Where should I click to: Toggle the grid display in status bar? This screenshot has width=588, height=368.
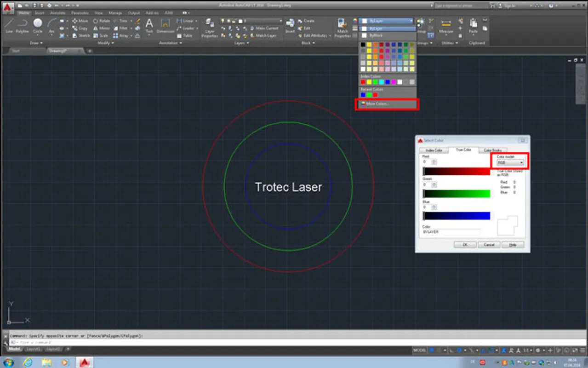[432, 351]
